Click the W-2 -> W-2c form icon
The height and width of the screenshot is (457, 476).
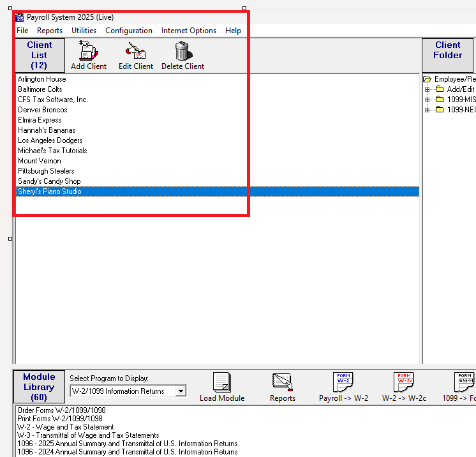(x=404, y=382)
